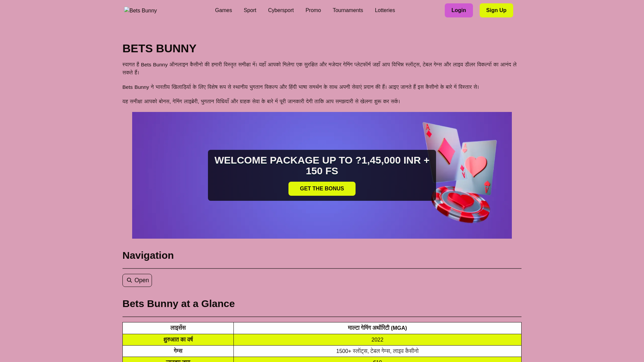Screen dimensions: 644x362
Task: Click the Bets Bunny at a Glance heading
Action: click(178, 304)
